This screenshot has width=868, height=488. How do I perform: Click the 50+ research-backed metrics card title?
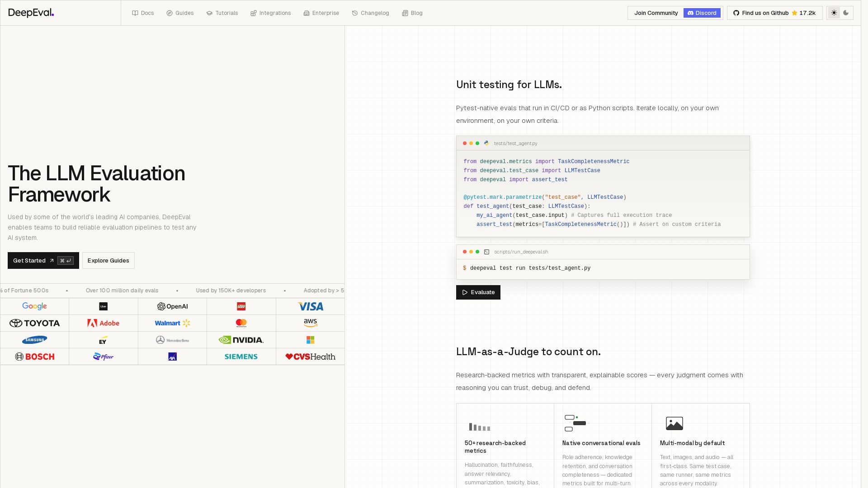pyautogui.click(x=495, y=447)
